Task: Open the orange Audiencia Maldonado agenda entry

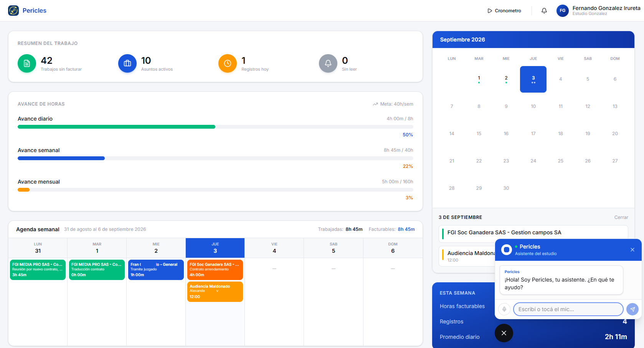Action: point(215,292)
